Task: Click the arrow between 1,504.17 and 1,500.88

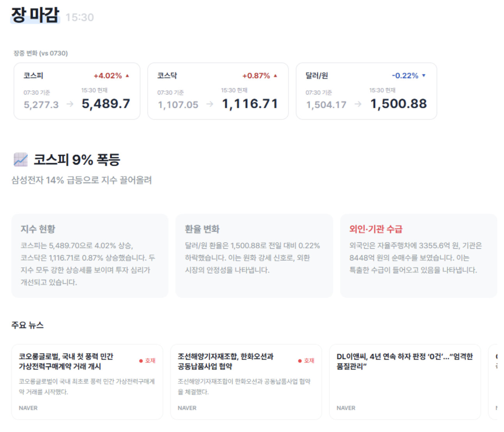Action: [358, 104]
